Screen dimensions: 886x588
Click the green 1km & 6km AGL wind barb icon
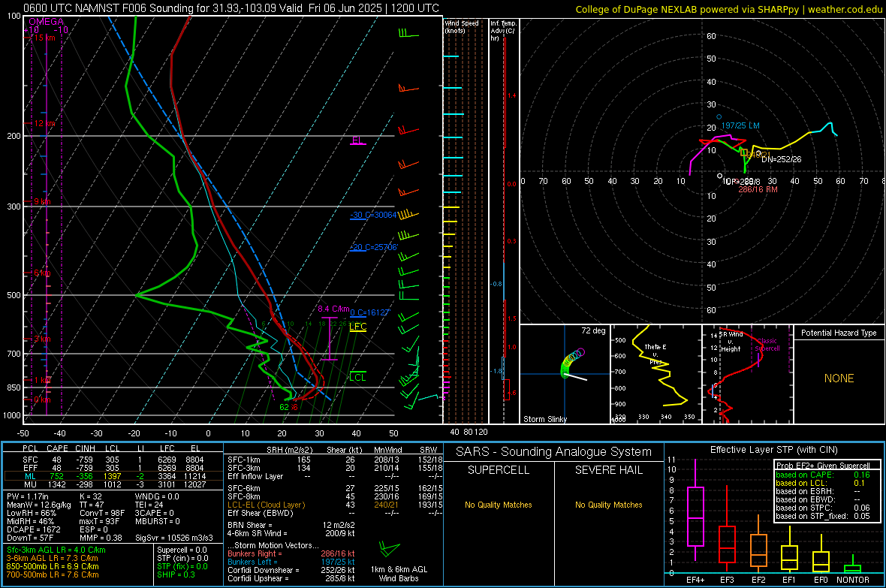coord(389,549)
